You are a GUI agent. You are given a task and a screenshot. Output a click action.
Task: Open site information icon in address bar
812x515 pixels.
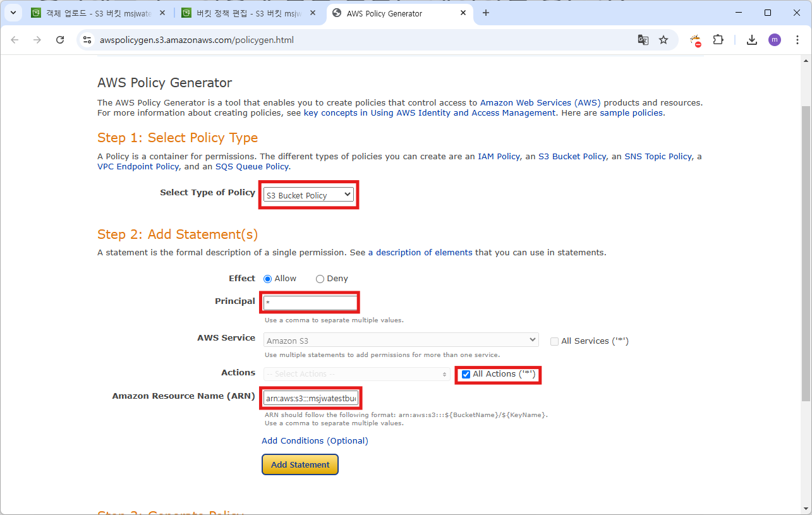coord(88,40)
